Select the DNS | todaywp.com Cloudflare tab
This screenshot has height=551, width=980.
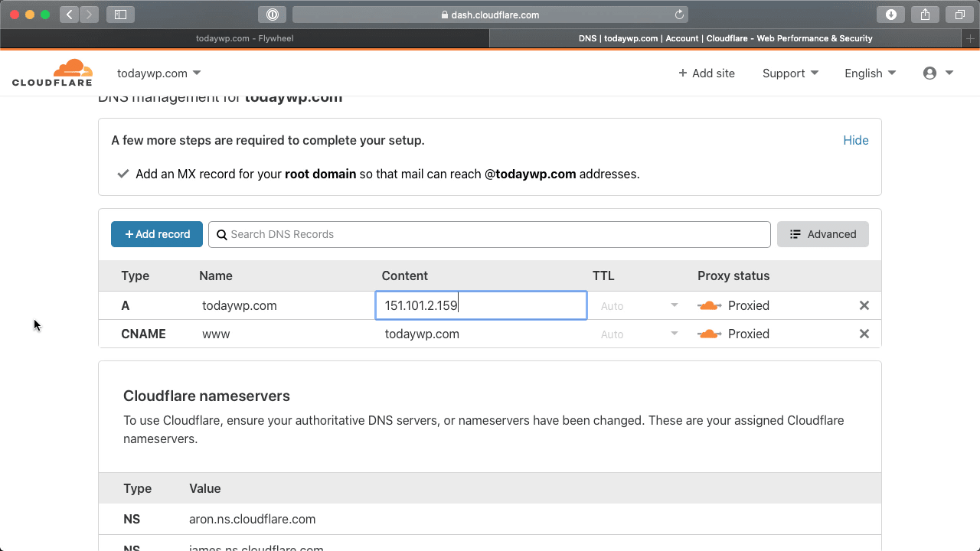(x=725, y=38)
